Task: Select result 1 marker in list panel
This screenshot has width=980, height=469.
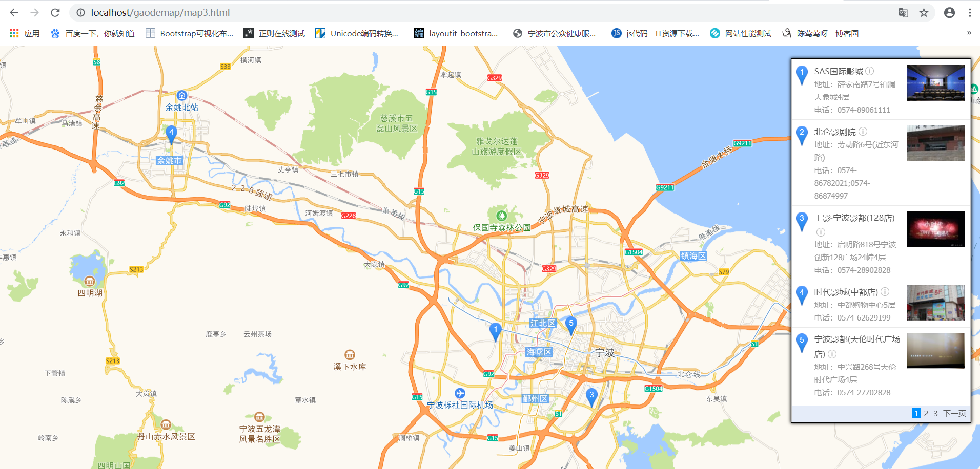Action: click(x=802, y=75)
